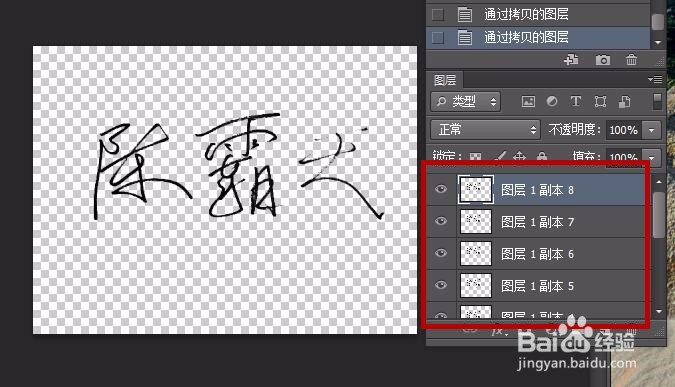Click document icon of highlighted 通过拷贝的图层 state

pyautogui.click(x=464, y=37)
